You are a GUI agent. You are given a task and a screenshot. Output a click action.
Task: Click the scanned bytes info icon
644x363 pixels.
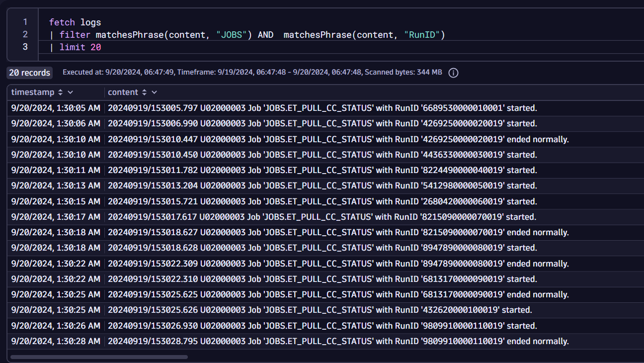pos(453,73)
